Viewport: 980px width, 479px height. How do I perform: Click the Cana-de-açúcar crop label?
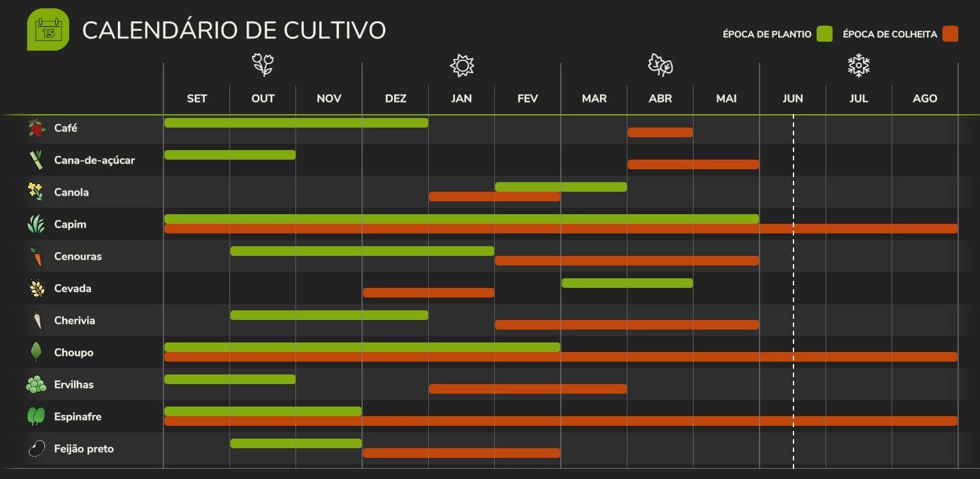click(94, 160)
